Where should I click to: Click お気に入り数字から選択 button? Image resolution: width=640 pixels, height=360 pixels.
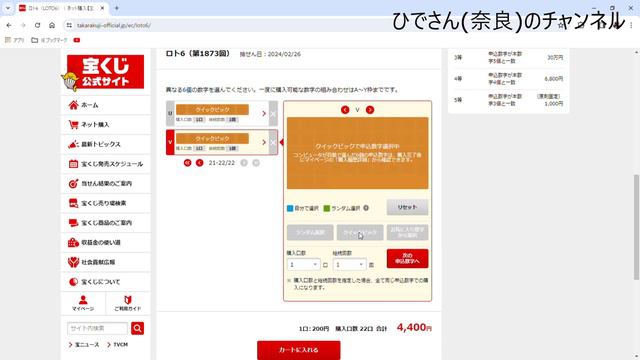tap(407, 232)
